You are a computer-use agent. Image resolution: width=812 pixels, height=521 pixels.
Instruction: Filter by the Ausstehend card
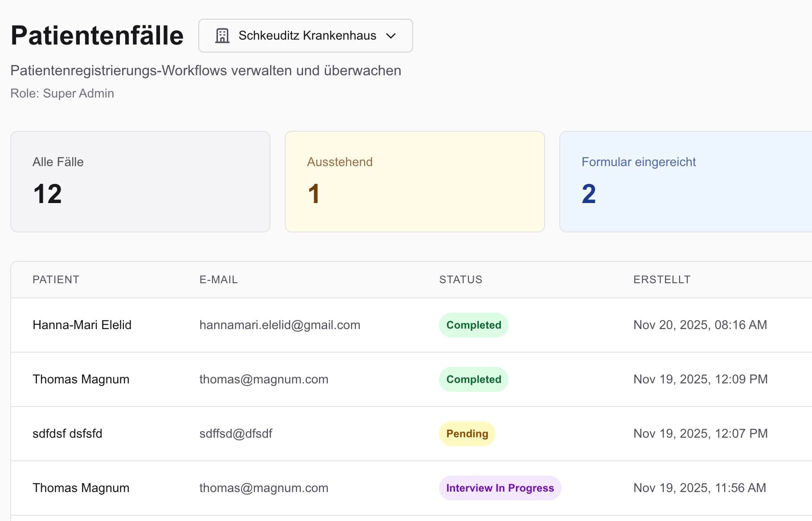coord(414,181)
